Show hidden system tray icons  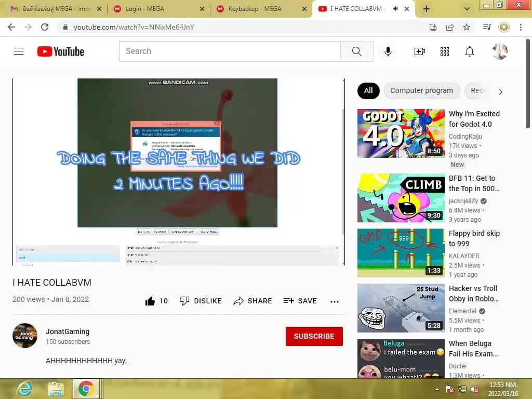coord(437,389)
